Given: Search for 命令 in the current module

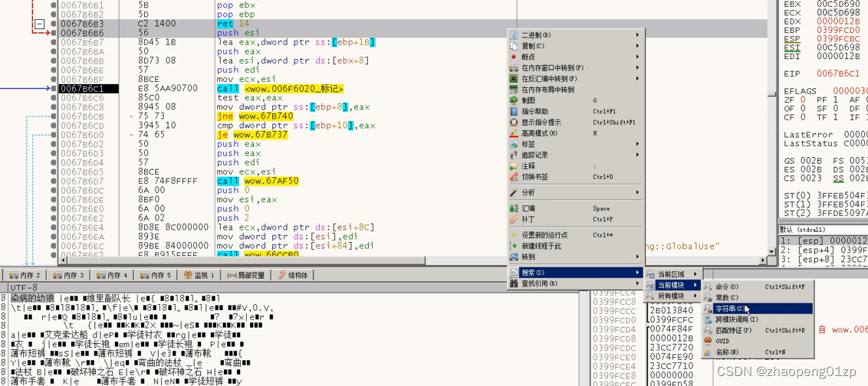Looking at the screenshot, I should [758, 286].
